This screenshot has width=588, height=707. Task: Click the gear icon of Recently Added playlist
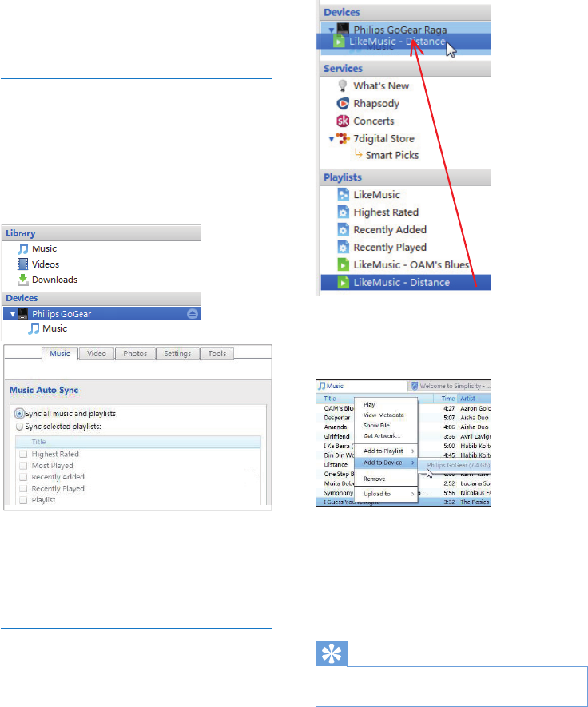coord(344,230)
